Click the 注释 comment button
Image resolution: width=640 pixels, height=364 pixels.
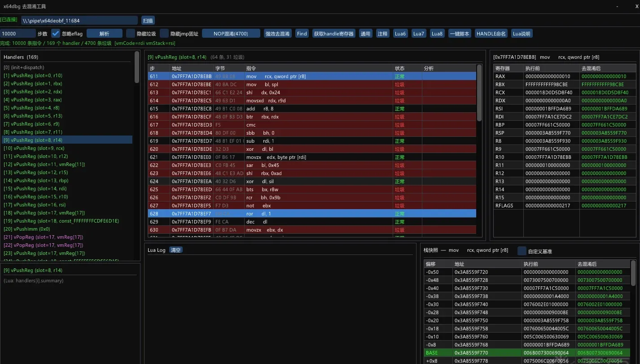[x=382, y=33]
